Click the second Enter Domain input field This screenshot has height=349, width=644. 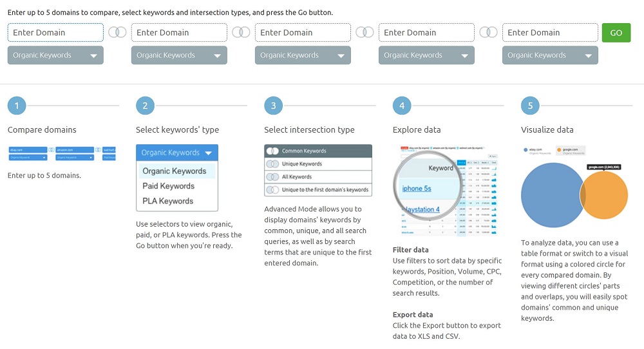pyautogui.click(x=179, y=32)
